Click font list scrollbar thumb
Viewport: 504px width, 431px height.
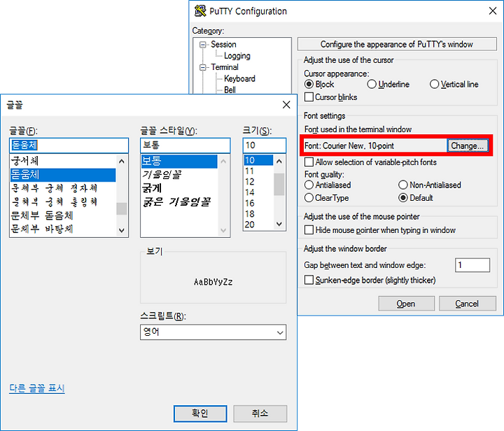(122, 209)
